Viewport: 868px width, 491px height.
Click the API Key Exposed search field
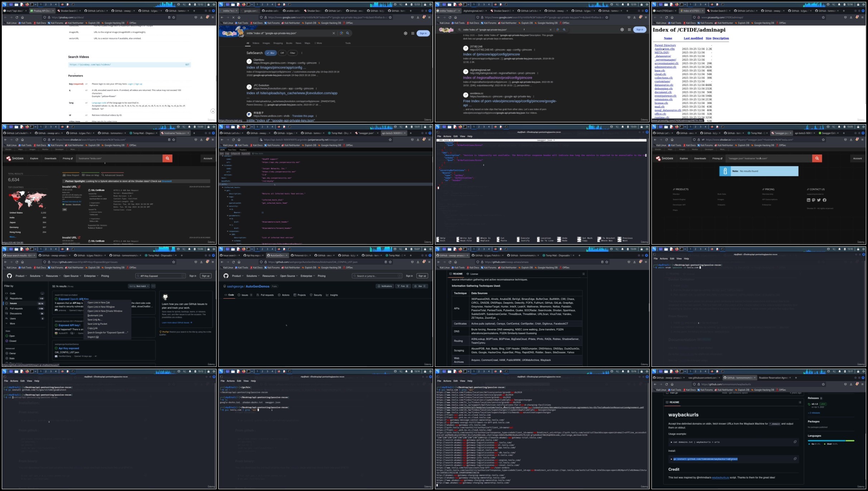[x=160, y=276]
